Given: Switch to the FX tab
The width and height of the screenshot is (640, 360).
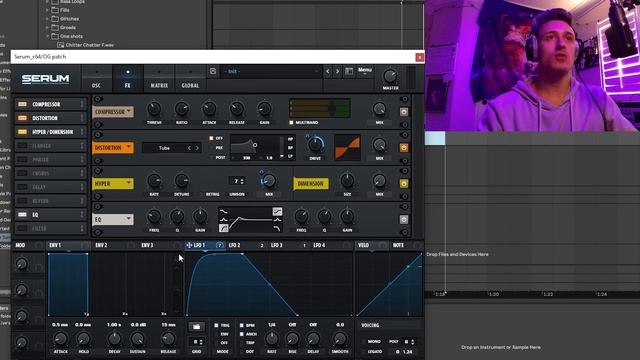Looking at the screenshot, I should pos(128,78).
